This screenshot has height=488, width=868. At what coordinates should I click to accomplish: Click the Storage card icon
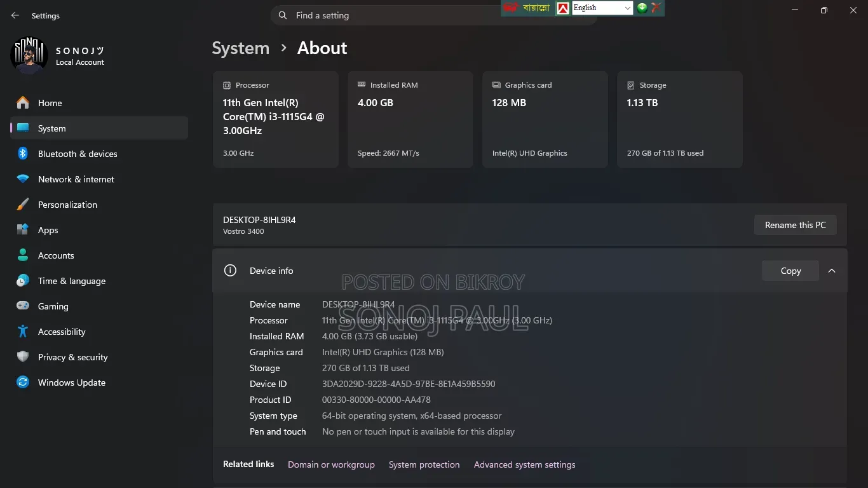[x=631, y=85]
